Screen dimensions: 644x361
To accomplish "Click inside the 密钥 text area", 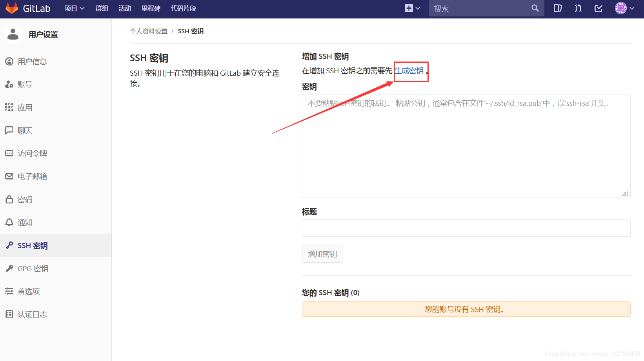I will pyautogui.click(x=466, y=146).
